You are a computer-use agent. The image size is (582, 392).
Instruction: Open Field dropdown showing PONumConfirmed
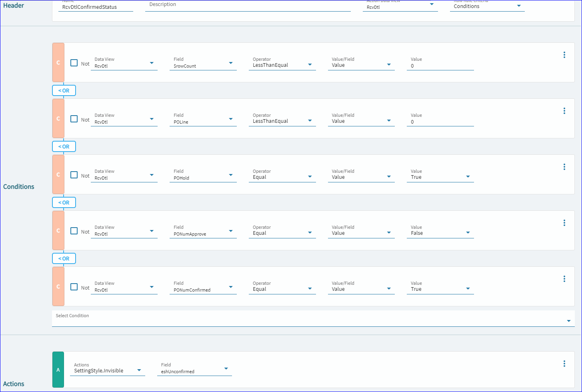[203, 287]
